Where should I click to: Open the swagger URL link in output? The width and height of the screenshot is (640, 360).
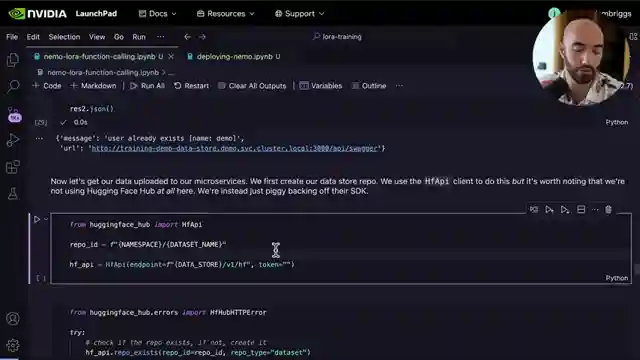(x=234, y=148)
